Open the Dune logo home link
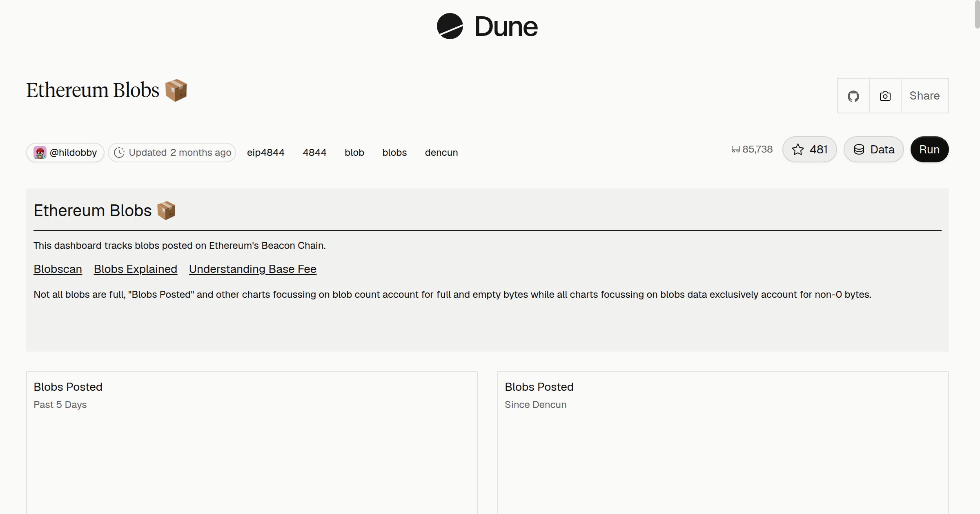 click(487, 26)
